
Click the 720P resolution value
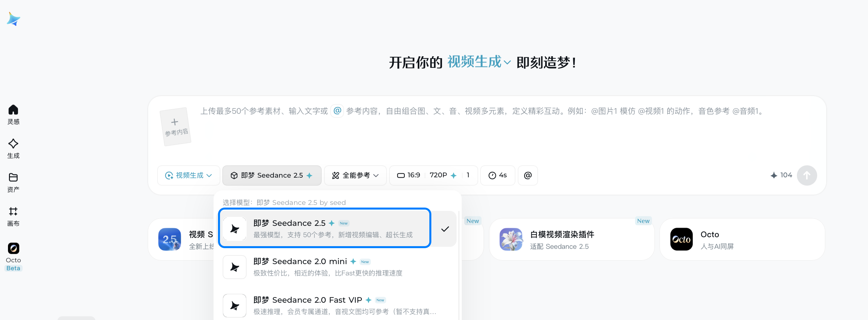438,175
